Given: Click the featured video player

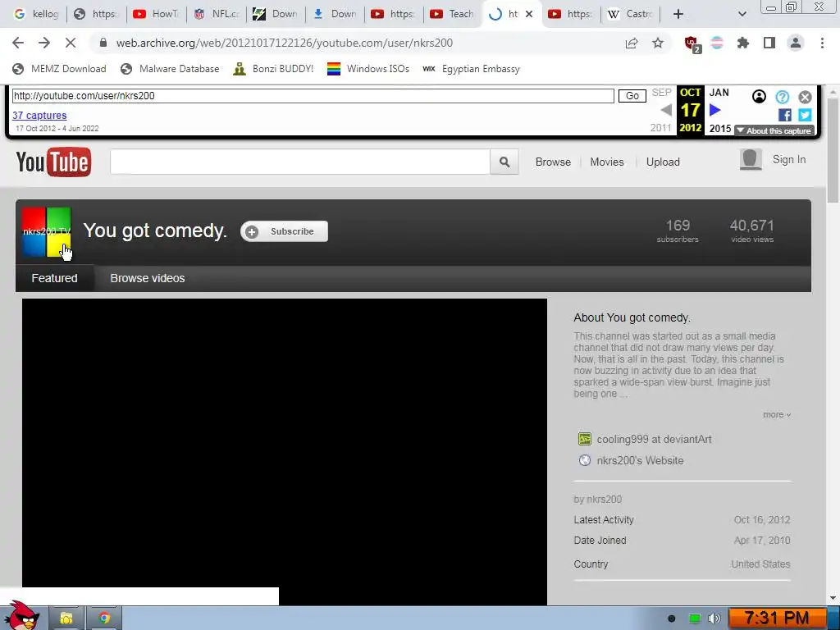Looking at the screenshot, I should [x=285, y=452].
